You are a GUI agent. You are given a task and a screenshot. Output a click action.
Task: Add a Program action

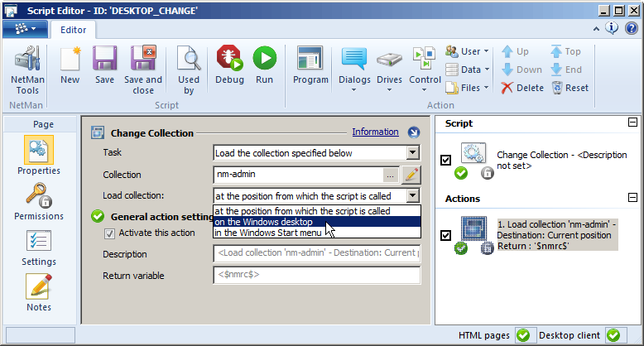pyautogui.click(x=310, y=65)
